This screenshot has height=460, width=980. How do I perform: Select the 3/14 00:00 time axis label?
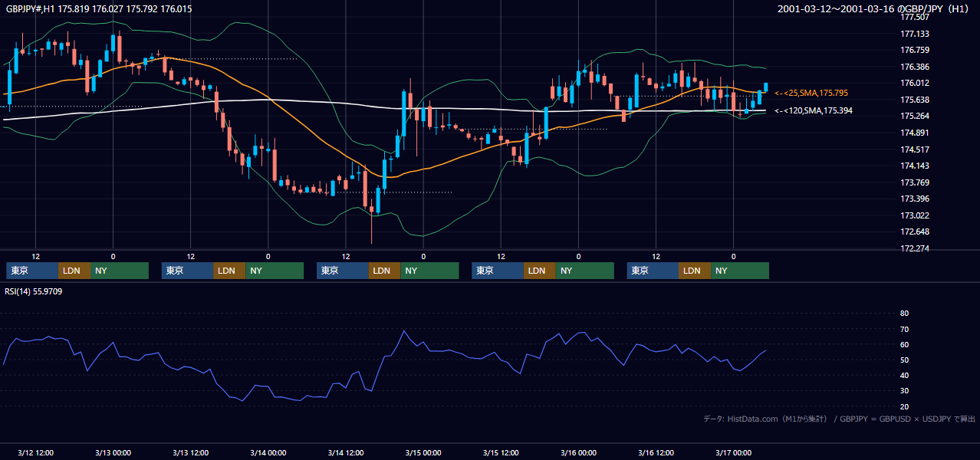click(268, 452)
